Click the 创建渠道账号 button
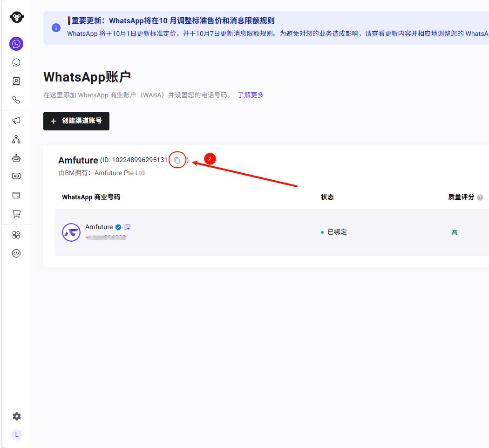This screenshot has height=448, width=489. [76, 121]
